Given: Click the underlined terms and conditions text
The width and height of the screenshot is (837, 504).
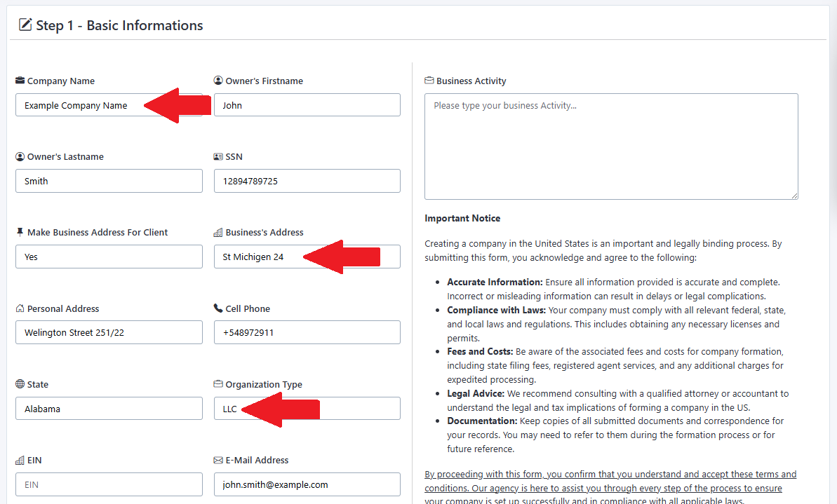Looking at the screenshot, I should click(x=610, y=488).
